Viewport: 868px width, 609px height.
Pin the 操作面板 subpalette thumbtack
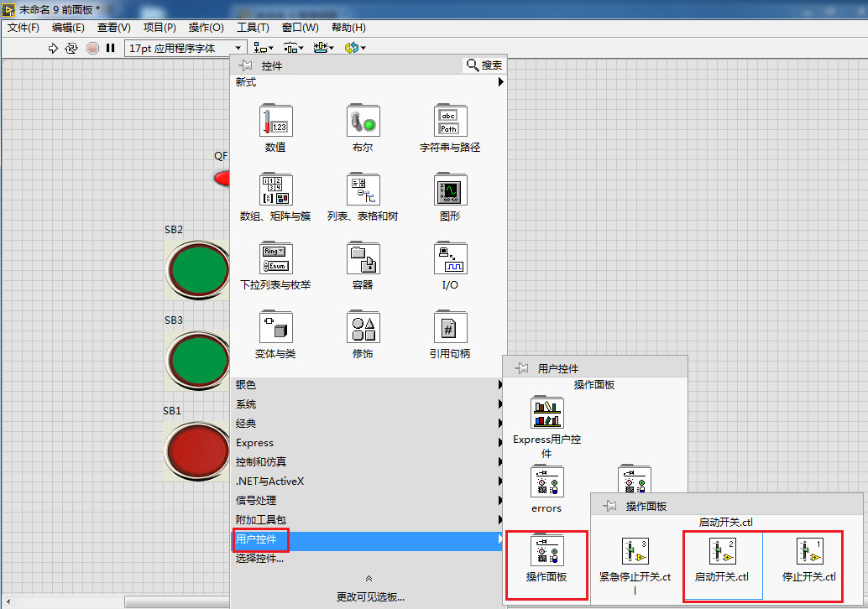[x=610, y=506]
